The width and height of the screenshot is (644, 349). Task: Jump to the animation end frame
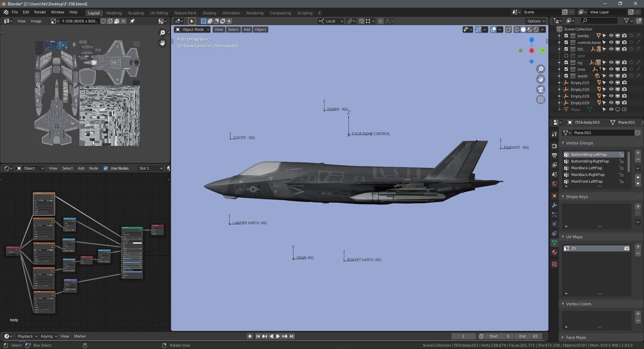291,336
